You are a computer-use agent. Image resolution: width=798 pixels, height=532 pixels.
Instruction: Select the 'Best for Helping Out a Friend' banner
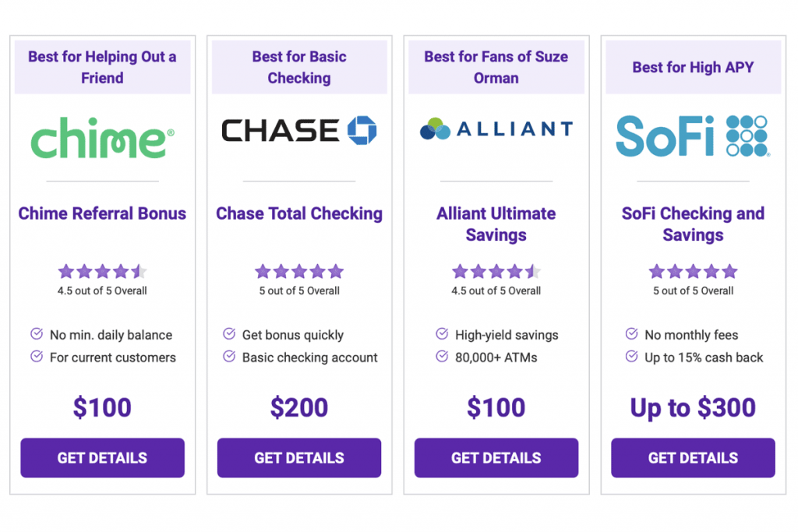102,67
